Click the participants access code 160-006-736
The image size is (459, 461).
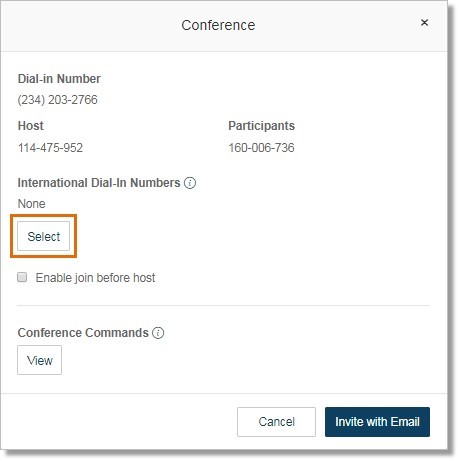click(261, 148)
